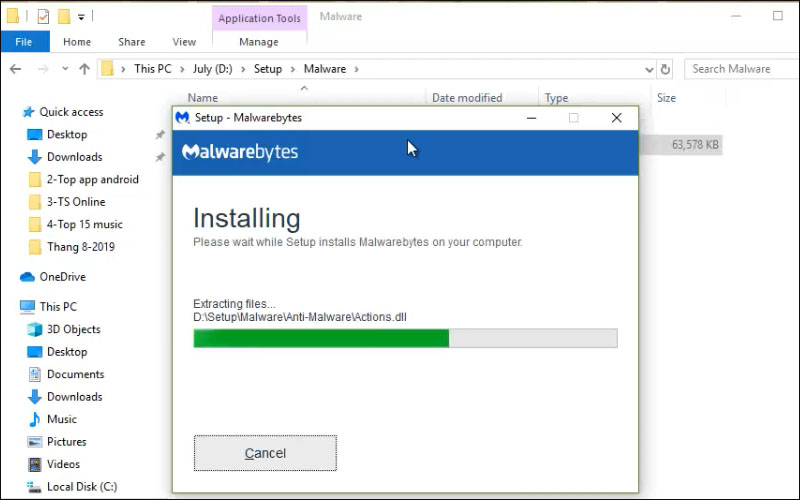
Task: Select the Application Tools contextual tab
Action: pos(259,18)
